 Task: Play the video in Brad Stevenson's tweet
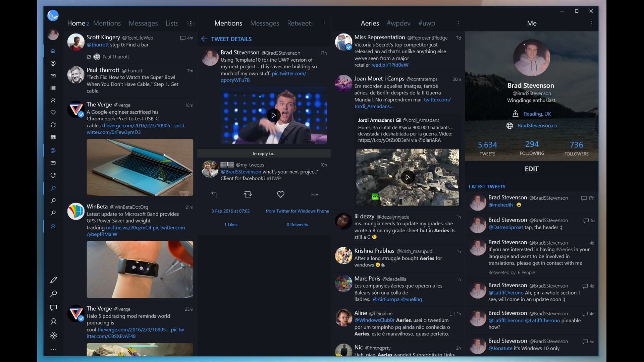tap(273, 115)
